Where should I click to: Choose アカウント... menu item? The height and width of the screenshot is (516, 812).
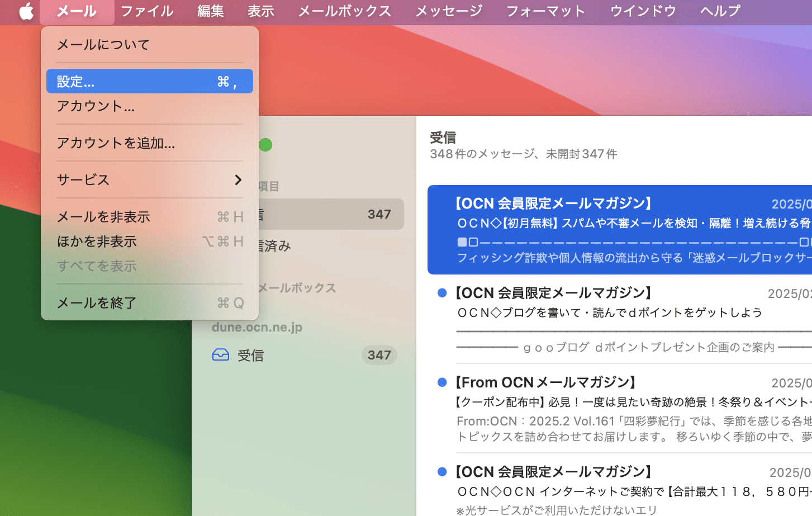point(150,106)
